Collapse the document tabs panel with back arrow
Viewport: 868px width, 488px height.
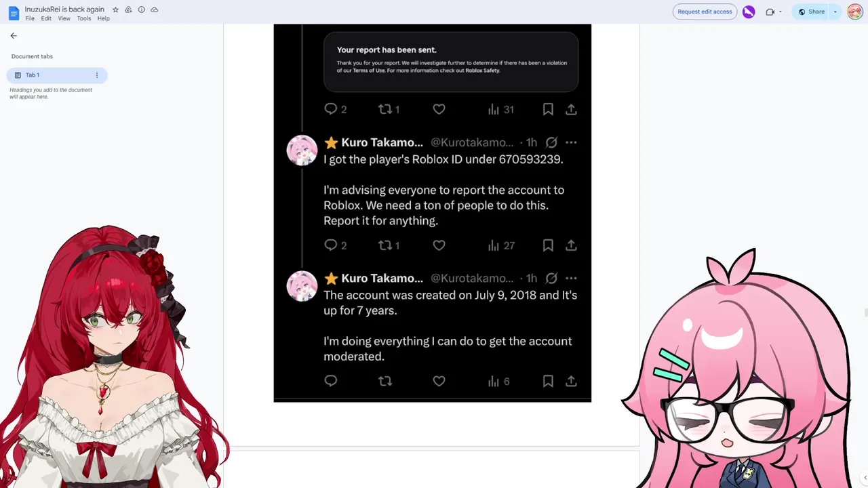click(14, 36)
